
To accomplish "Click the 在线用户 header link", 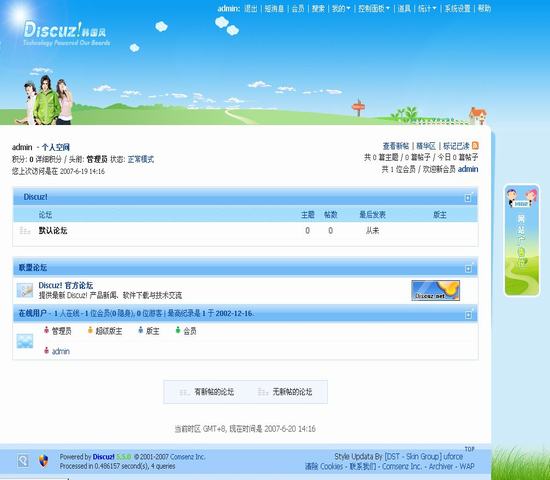I will coord(32,313).
